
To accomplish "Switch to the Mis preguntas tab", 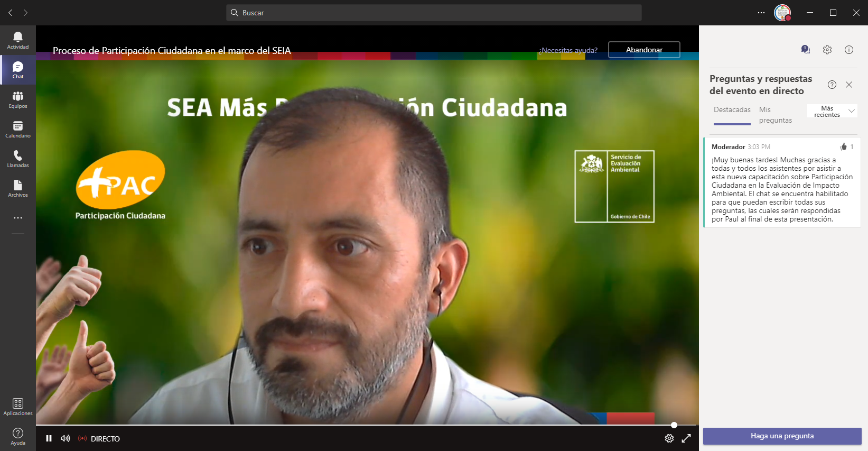I will pyautogui.click(x=775, y=115).
